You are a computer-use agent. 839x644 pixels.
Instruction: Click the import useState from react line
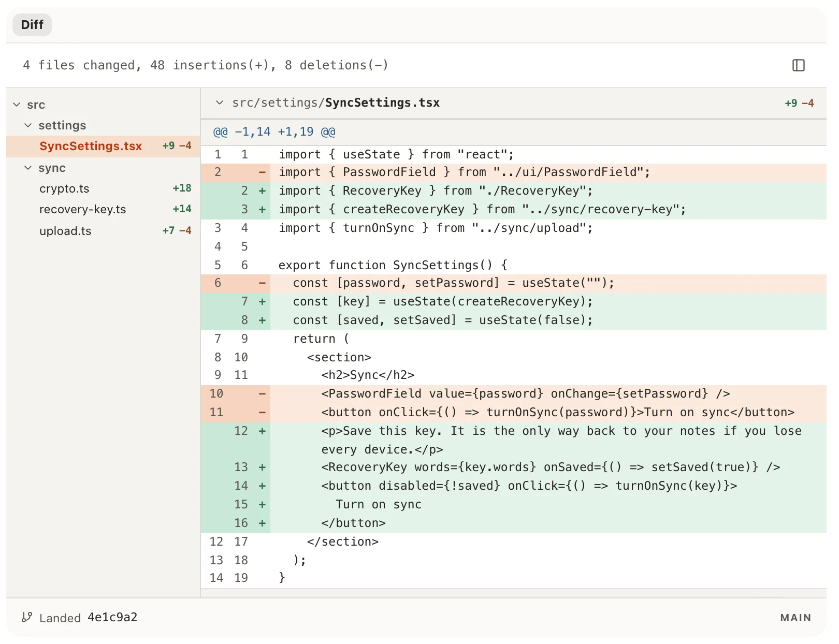[x=514, y=154]
